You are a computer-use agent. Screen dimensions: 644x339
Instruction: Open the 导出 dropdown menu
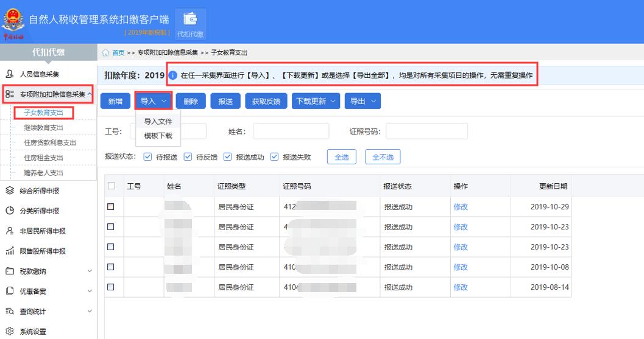363,102
